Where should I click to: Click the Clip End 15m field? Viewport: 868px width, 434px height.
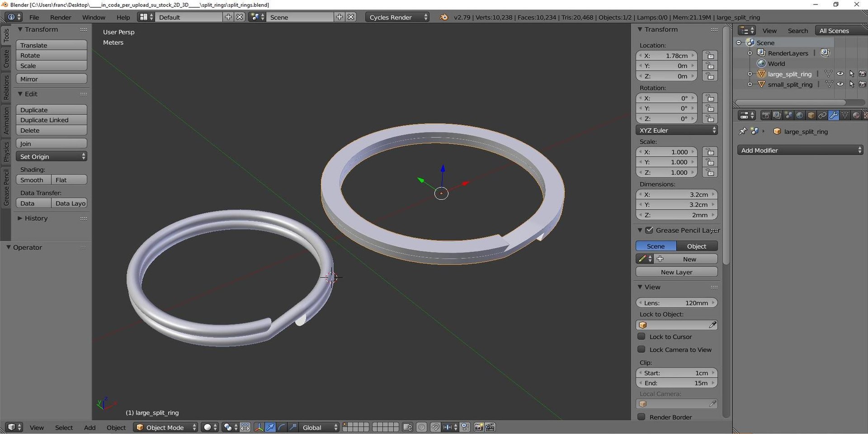coord(677,383)
